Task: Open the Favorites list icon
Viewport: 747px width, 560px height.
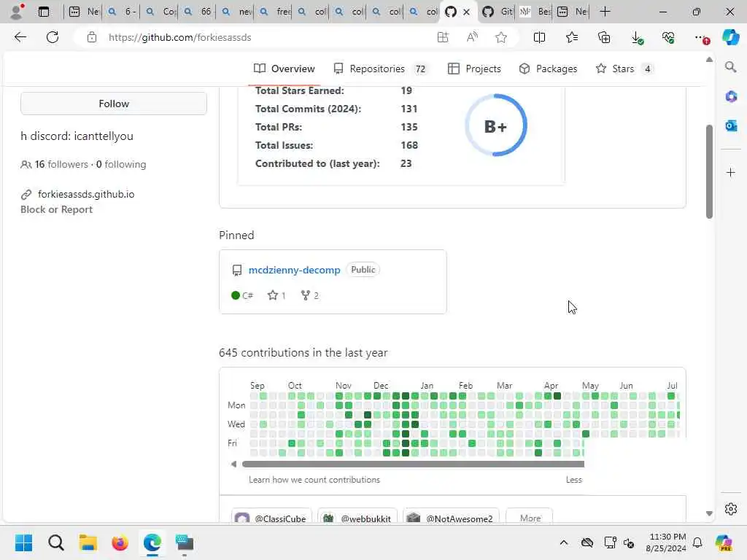Action: 572,37
